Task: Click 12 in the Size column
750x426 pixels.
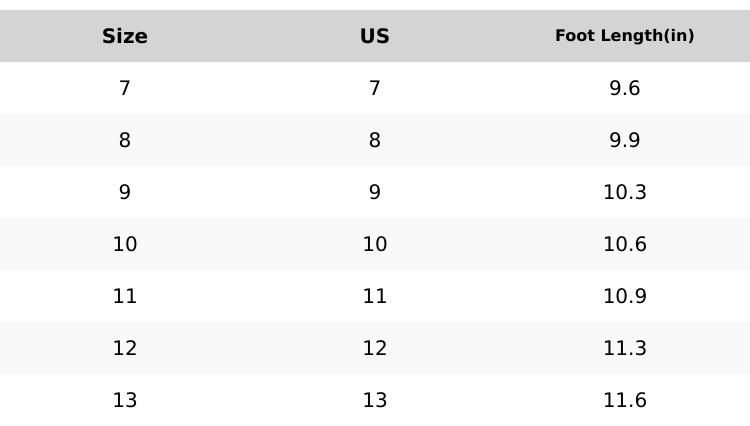Action: [x=125, y=348]
